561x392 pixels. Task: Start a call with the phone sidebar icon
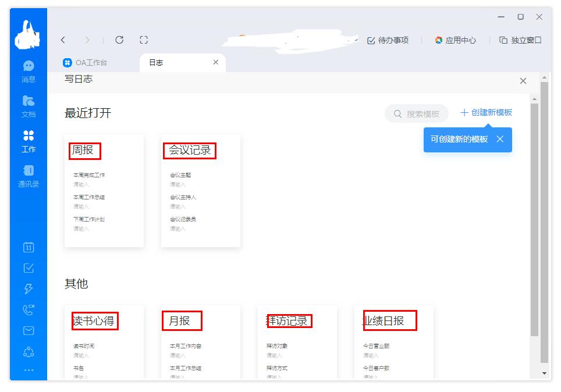(27, 309)
